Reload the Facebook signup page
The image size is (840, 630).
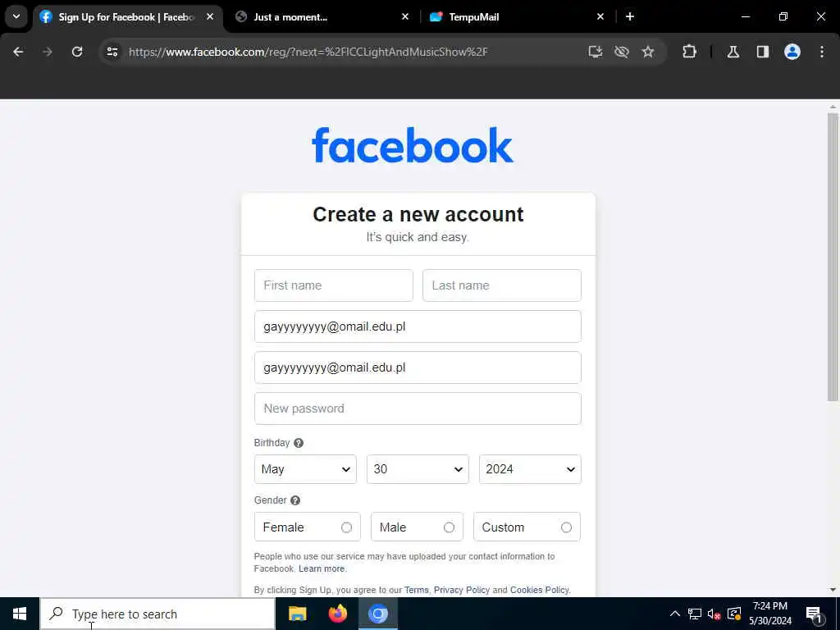(77, 52)
